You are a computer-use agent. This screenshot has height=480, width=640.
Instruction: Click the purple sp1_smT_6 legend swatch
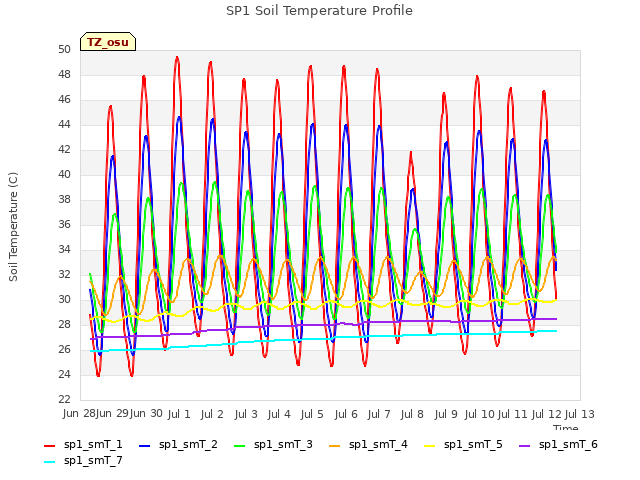(x=525, y=446)
